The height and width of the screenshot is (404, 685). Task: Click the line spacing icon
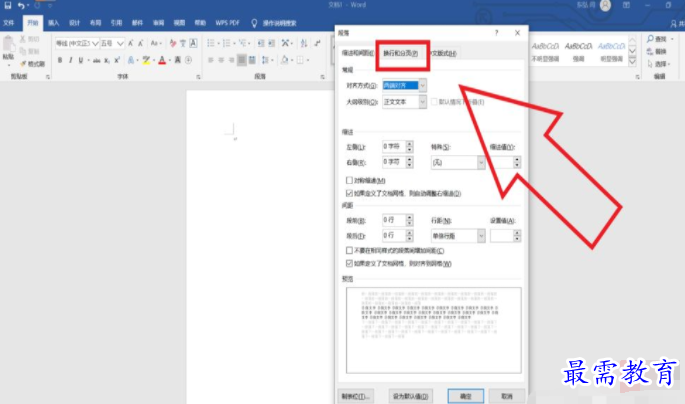(265, 60)
